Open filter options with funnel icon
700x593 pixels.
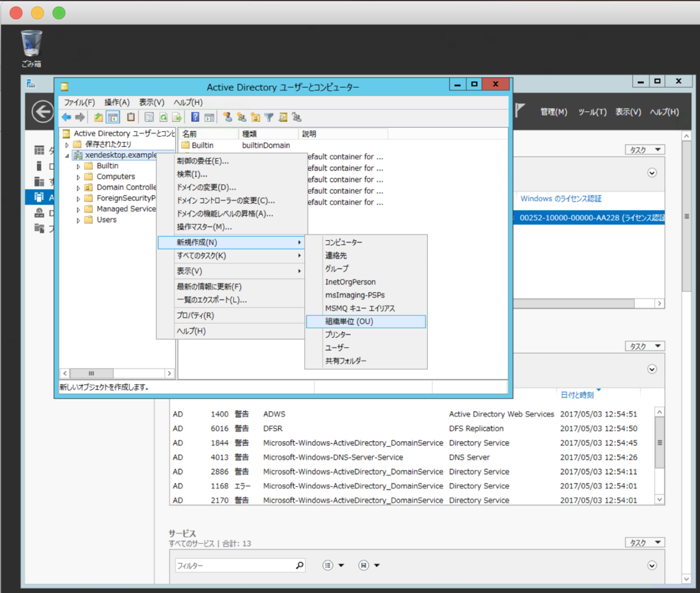[269, 117]
